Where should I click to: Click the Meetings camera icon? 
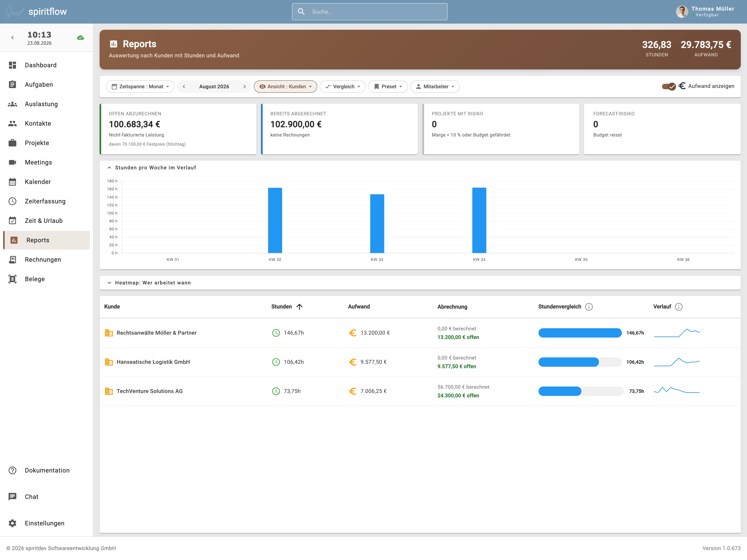click(x=12, y=162)
